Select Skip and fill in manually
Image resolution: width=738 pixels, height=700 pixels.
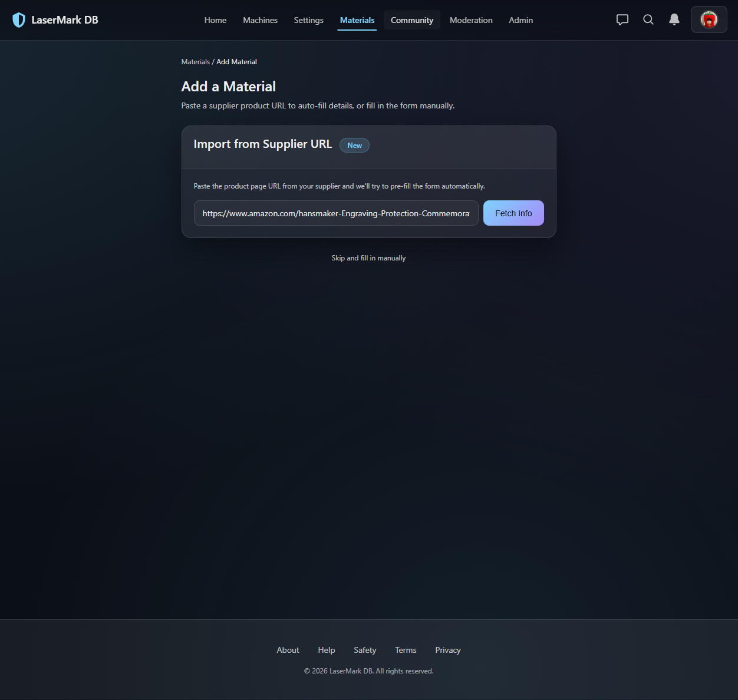tap(368, 257)
